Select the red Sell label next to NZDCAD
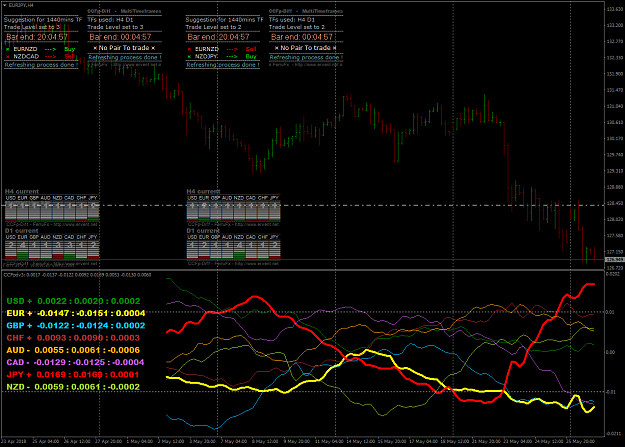The width and height of the screenshot is (625, 447). point(70,57)
